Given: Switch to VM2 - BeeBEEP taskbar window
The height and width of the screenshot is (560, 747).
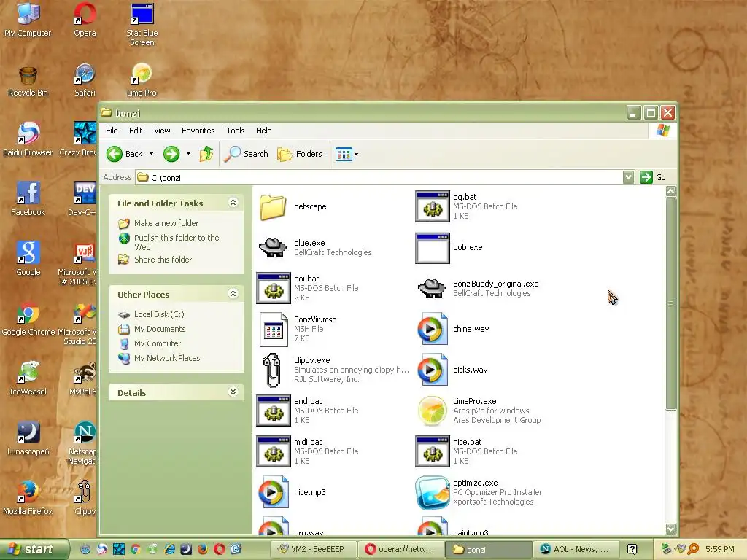Looking at the screenshot, I should (313, 550).
